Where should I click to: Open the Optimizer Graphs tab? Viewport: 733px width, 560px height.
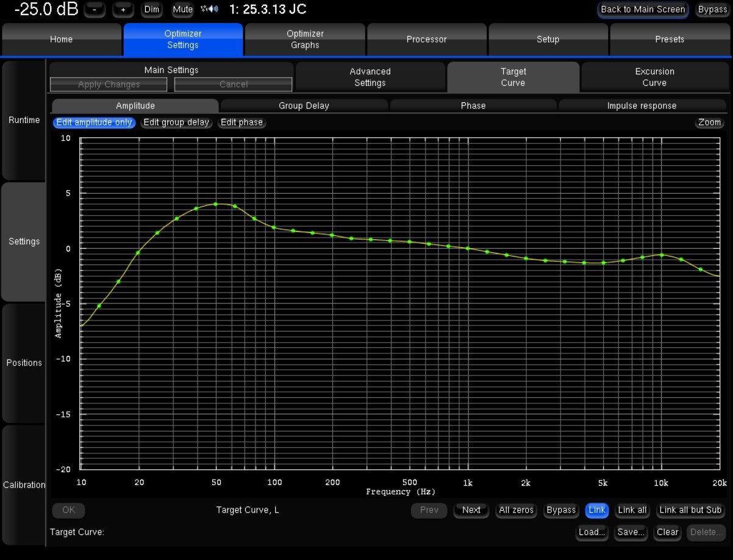305,40
